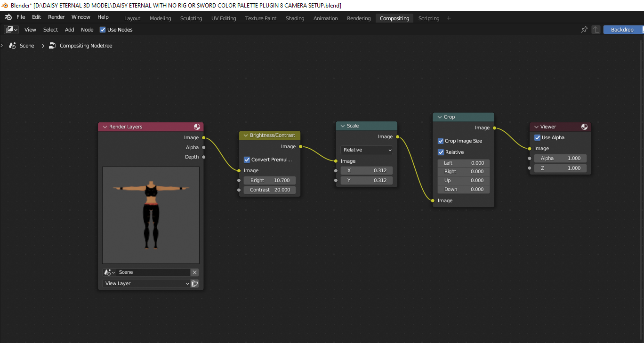Switch to the Scripting workspace tab
The height and width of the screenshot is (343, 644).
point(429,18)
